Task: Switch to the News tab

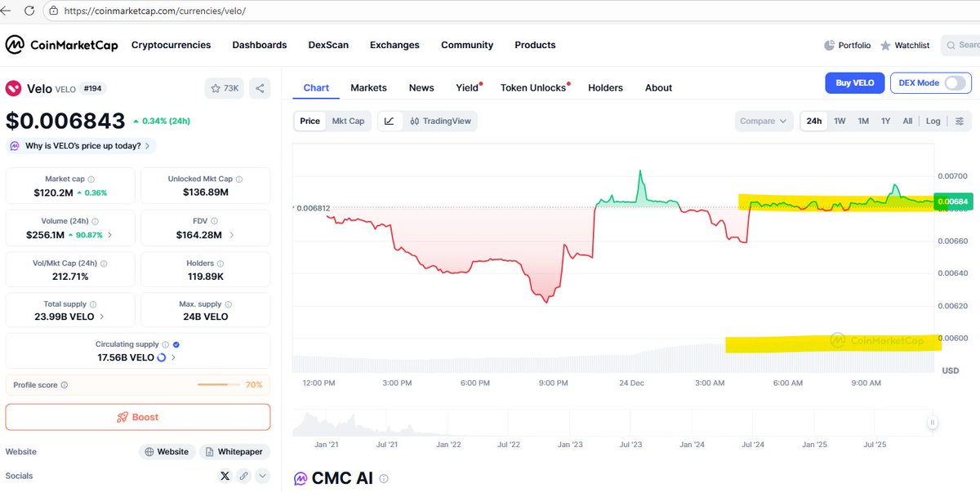Action: [x=421, y=87]
